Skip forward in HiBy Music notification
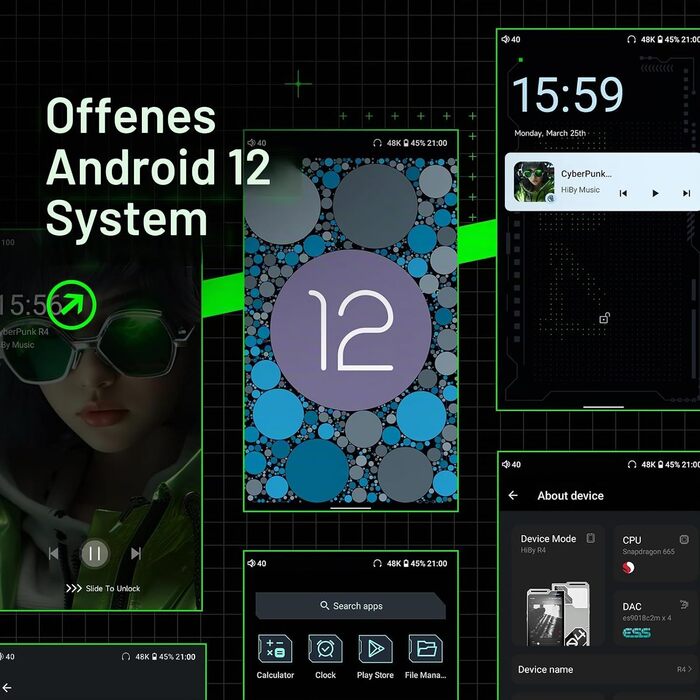The width and height of the screenshot is (700, 700). click(686, 193)
